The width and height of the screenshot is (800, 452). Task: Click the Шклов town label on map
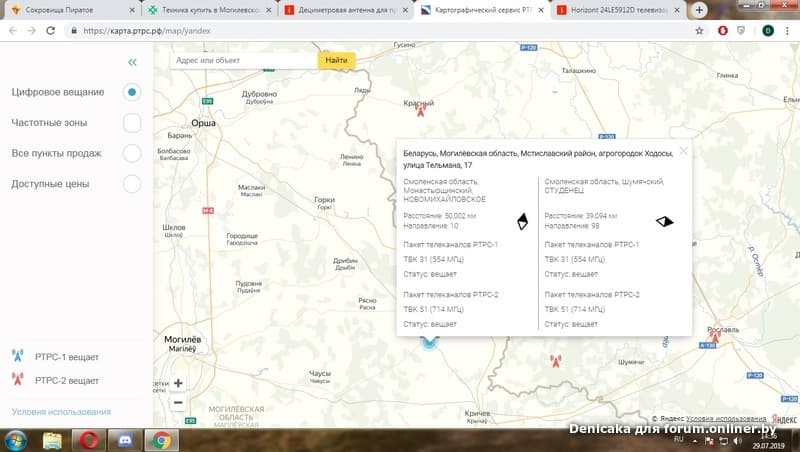(174, 228)
